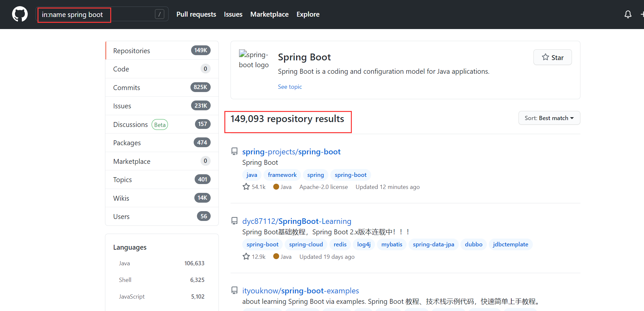
Task: Click spring-boot tag under spring-projects result
Action: (351, 175)
